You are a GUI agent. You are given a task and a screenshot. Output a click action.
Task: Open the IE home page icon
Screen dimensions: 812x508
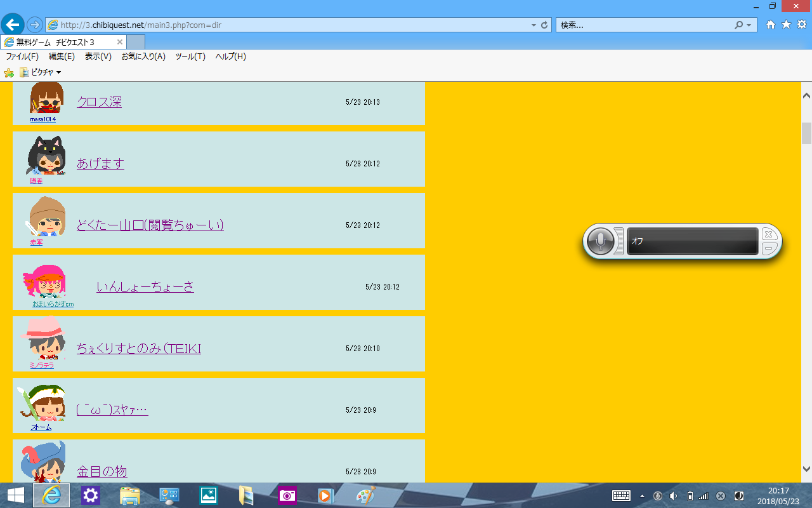click(x=771, y=25)
